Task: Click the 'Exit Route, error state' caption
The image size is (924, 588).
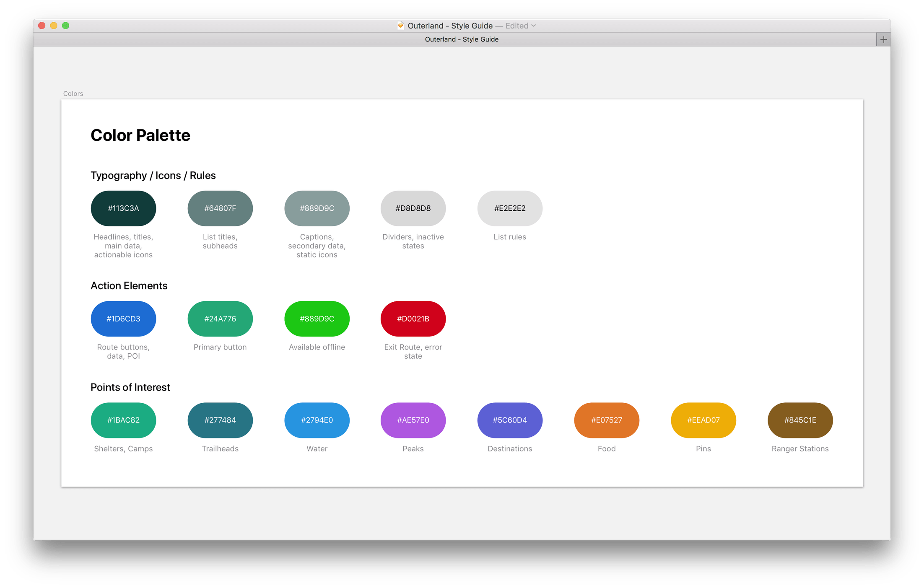Action: (413, 352)
